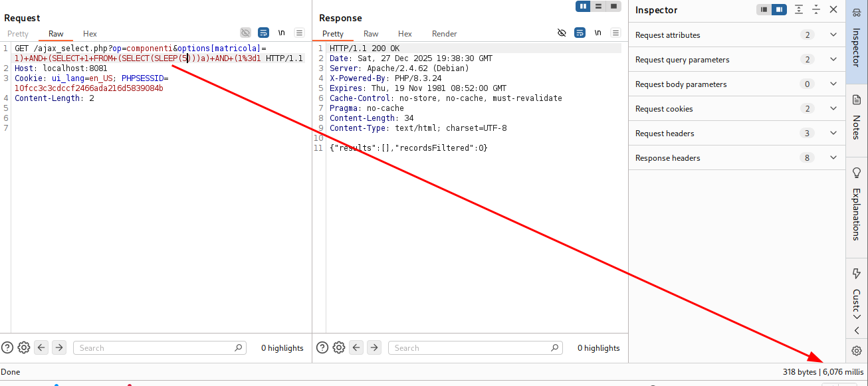This screenshot has width=868, height=386.
Task: Go to previous match in Request search
Action: coord(41,347)
